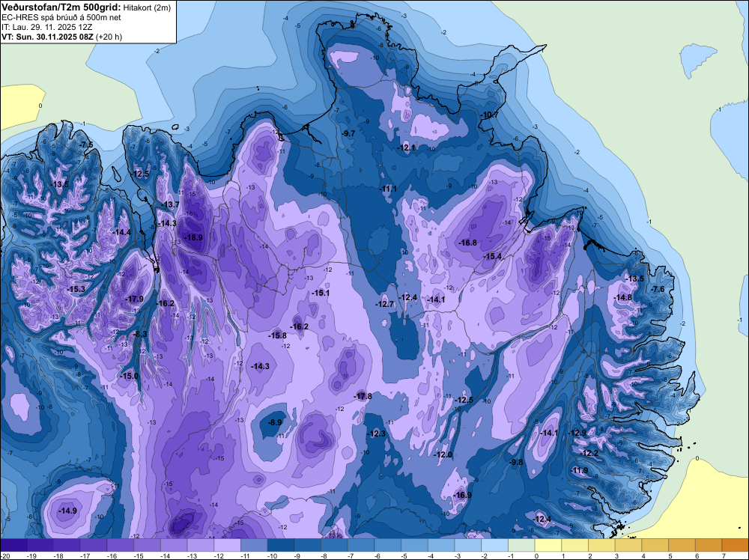Viewport: 749px width, 560px height.
Task: Select the -14.9 temperature reading
Action: pos(67,511)
